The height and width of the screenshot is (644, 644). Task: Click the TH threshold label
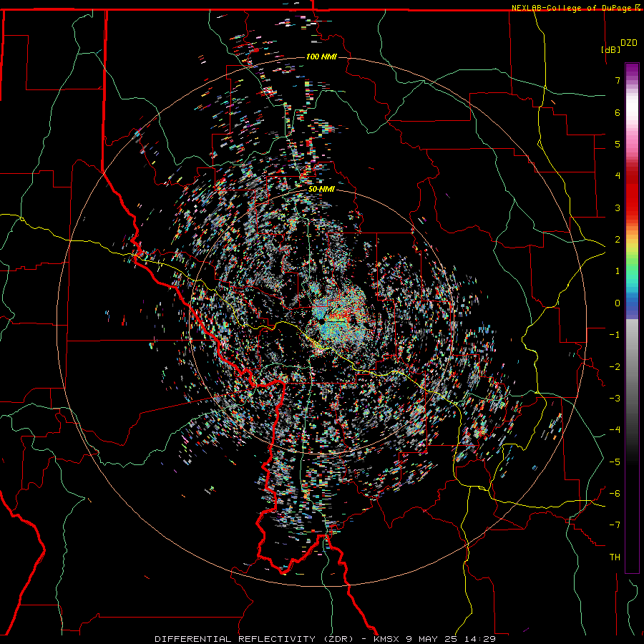pyautogui.click(x=615, y=557)
